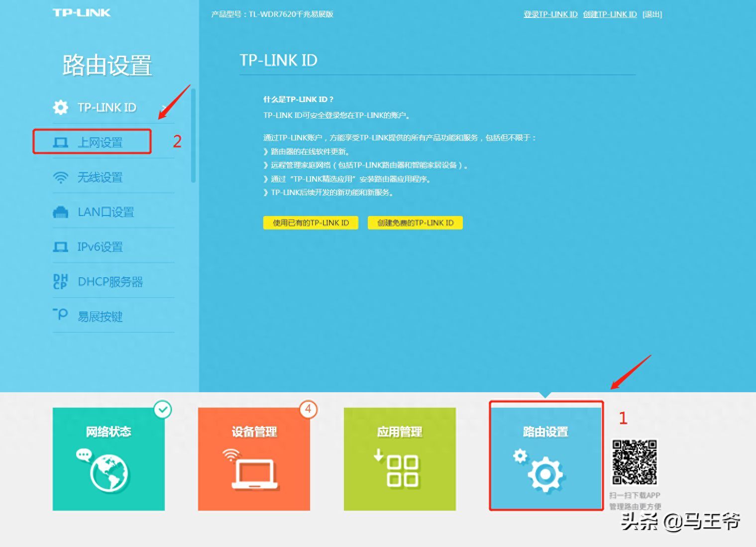The height and width of the screenshot is (547, 756).
Task: Open DHCP服务器 menu item
Action: [x=113, y=282]
